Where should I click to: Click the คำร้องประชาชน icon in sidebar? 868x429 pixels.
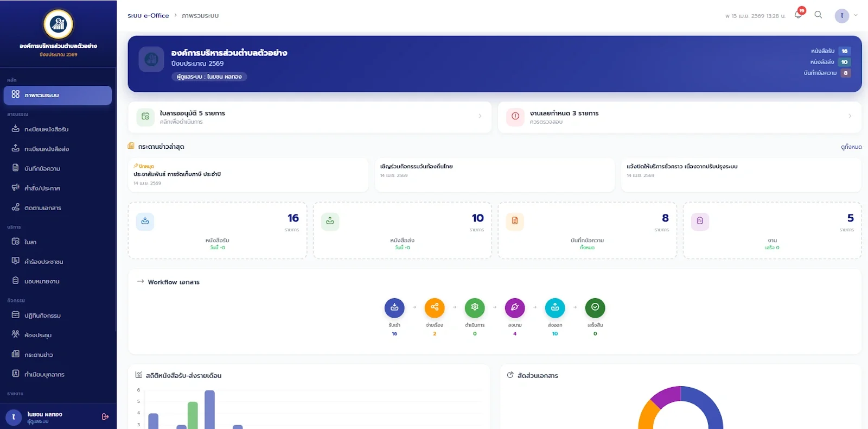tap(16, 261)
